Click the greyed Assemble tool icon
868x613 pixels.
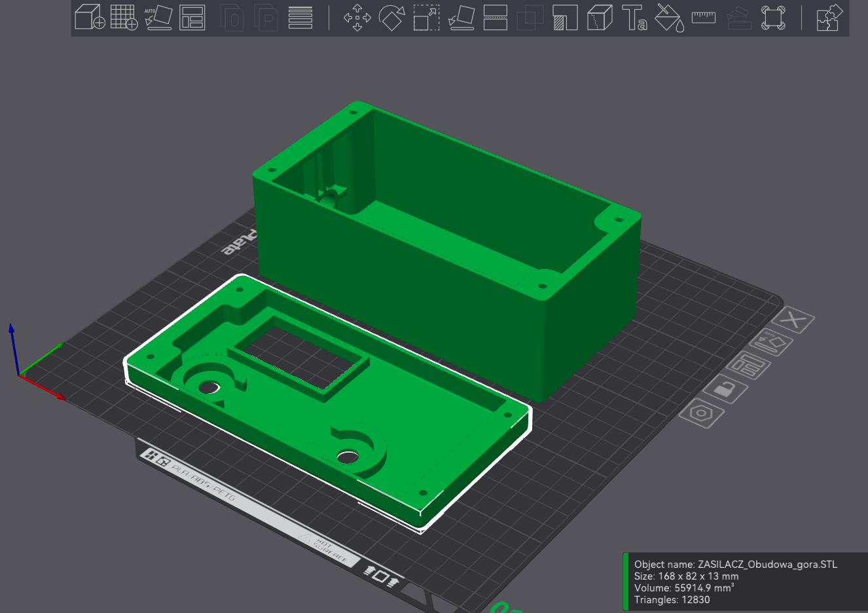738,18
